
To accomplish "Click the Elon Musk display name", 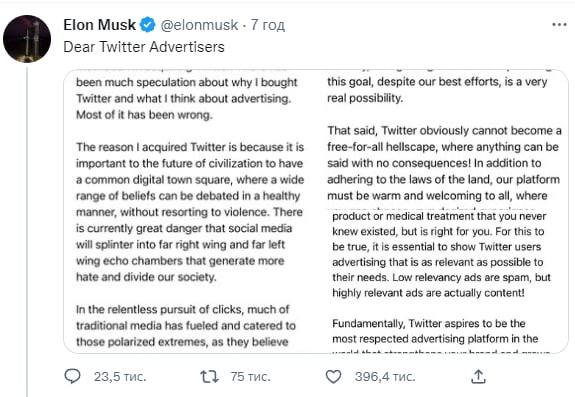I will pos(100,25).
